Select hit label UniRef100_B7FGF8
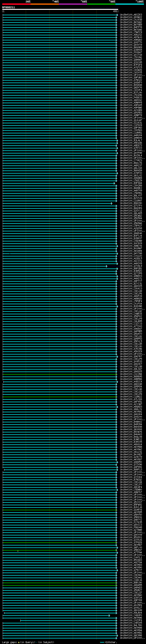146x644 pixels. tap(131, 65)
